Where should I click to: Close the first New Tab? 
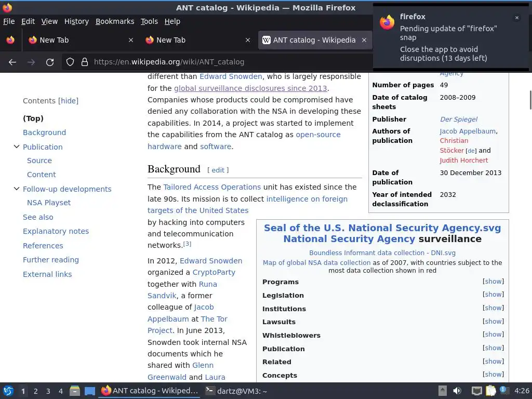pyautogui.click(x=130, y=40)
